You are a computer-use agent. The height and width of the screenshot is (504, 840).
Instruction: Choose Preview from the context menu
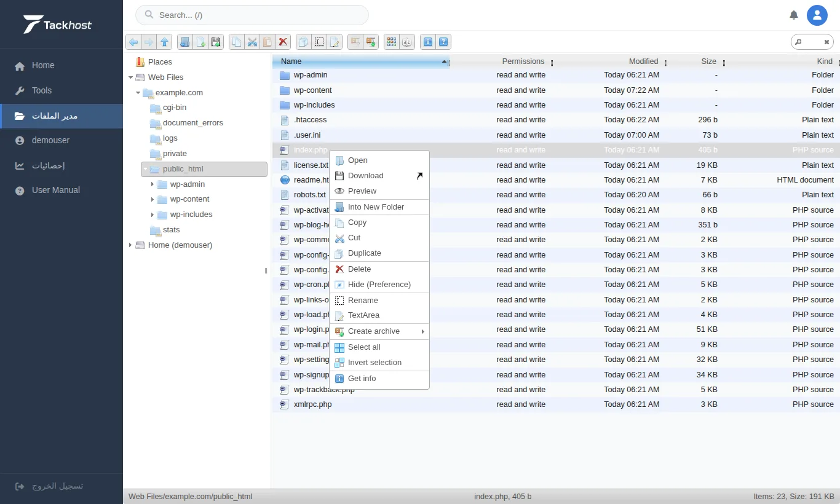point(379,191)
